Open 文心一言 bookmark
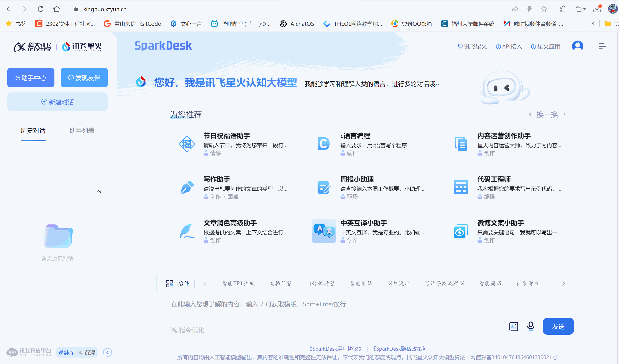 (x=186, y=24)
